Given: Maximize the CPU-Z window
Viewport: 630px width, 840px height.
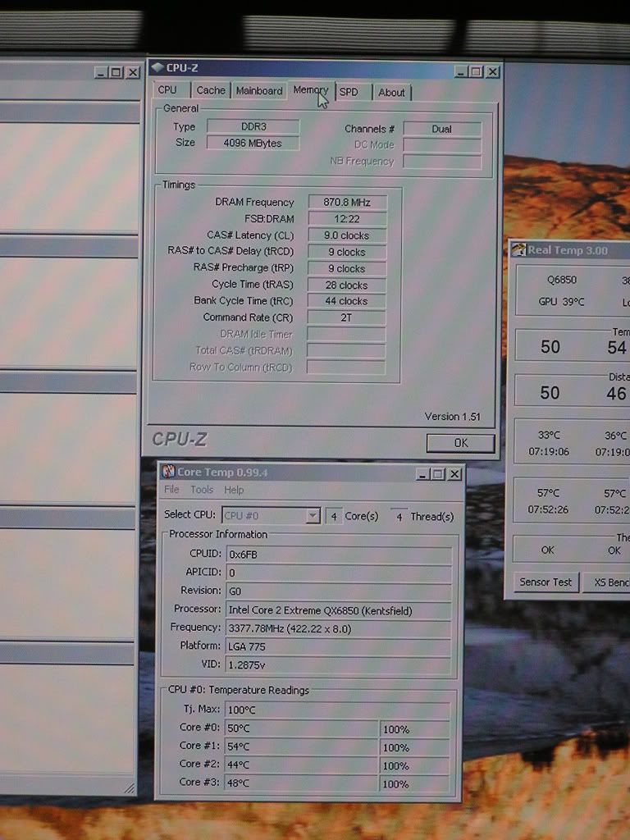Looking at the screenshot, I should tap(476, 71).
